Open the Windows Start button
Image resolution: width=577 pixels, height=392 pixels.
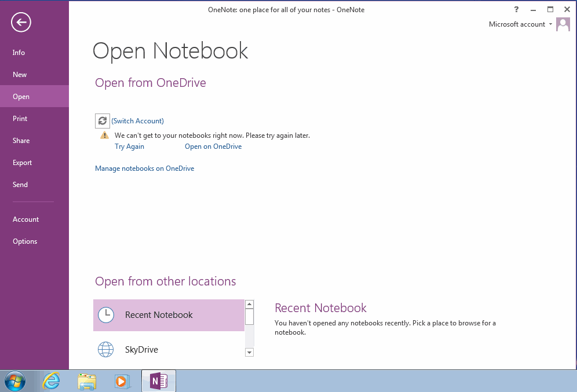(15, 381)
